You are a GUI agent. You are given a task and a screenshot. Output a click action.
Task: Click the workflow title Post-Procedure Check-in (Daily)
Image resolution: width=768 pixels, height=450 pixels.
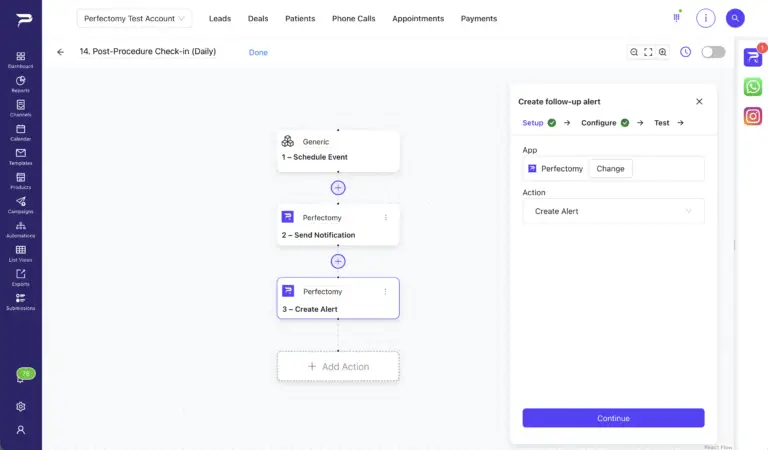click(148, 51)
